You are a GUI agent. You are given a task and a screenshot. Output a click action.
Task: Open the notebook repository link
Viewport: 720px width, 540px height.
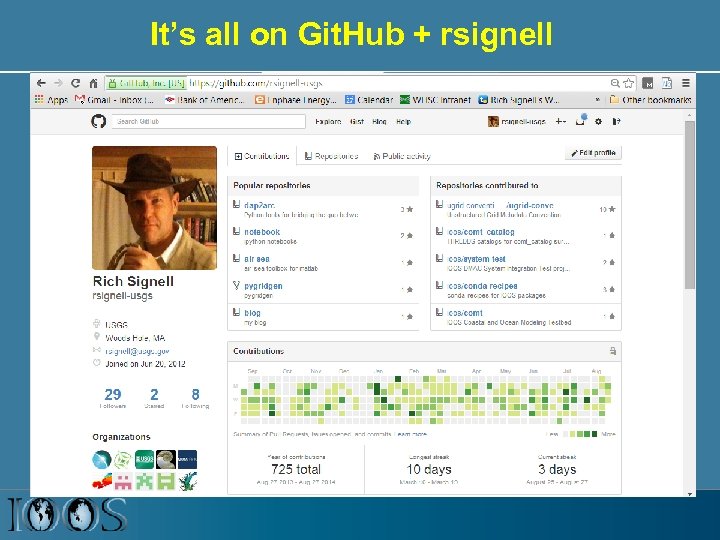click(x=262, y=232)
